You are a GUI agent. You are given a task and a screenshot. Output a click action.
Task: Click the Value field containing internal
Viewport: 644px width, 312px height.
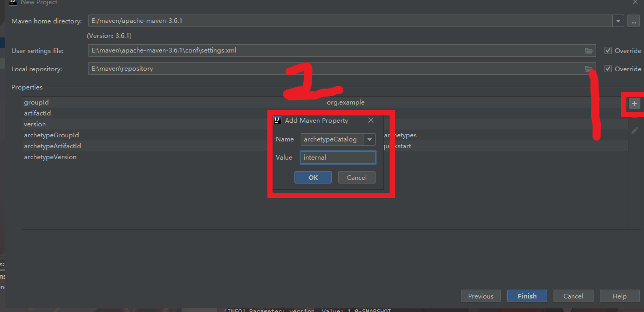click(338, 158)
